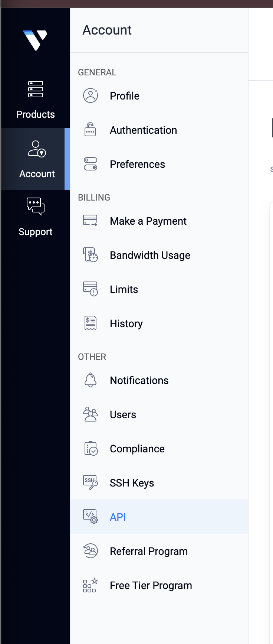Open the Account section label in left rail
The height and width of the screenshot is (644, 273).
pos(37,174)
